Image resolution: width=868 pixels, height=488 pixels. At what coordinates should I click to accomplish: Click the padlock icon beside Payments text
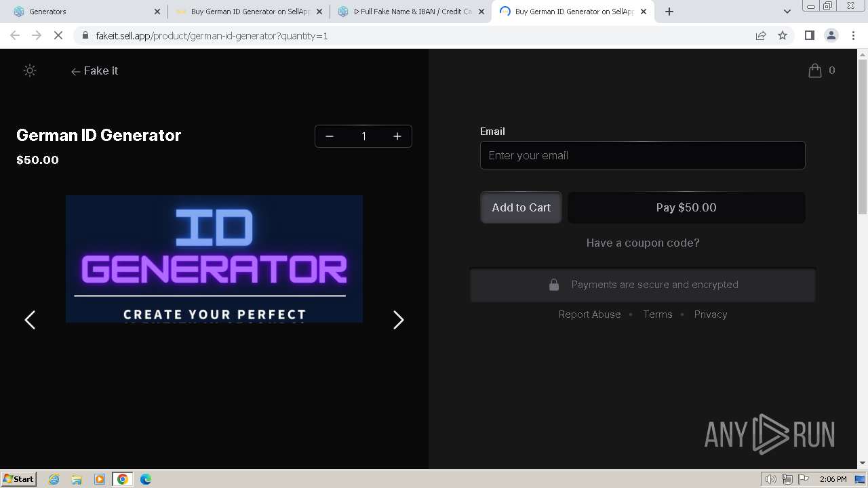(x=554, y=285)
